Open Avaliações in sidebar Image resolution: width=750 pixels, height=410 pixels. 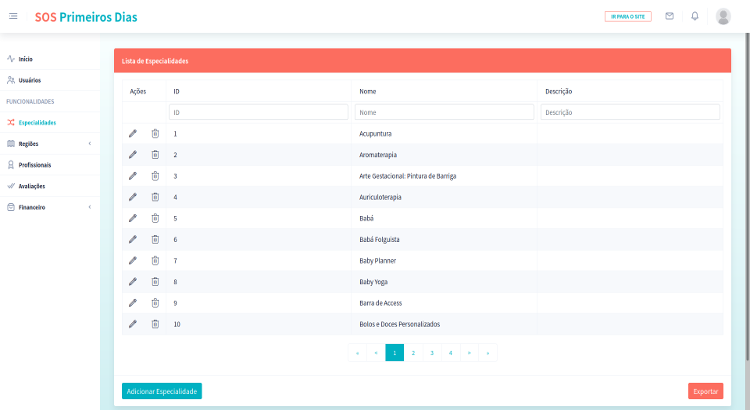pos(32,186)
